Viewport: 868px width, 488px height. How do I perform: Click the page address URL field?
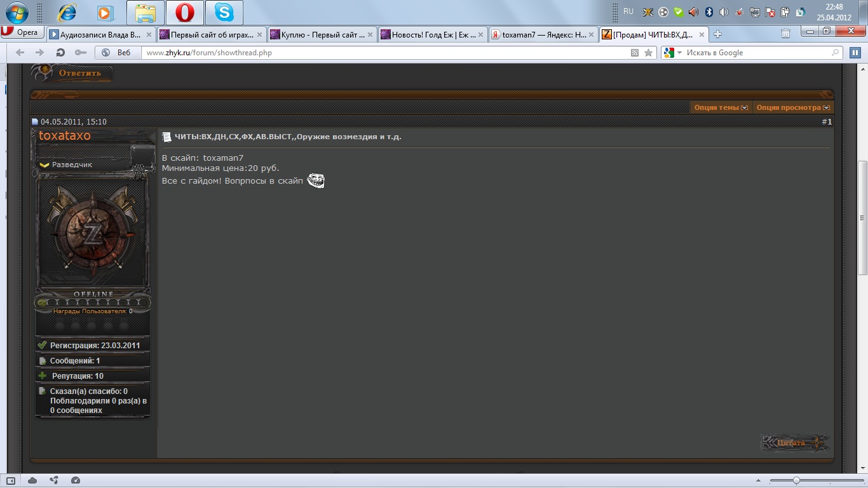[385, 53]
